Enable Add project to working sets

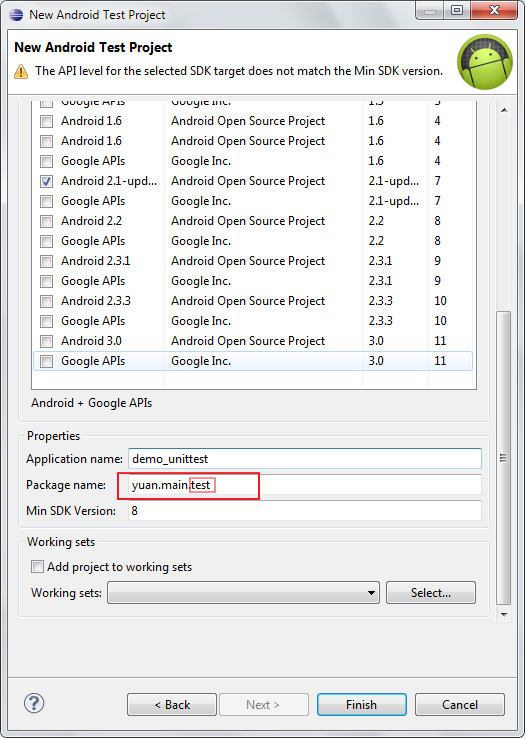click(x=37, y=566)
